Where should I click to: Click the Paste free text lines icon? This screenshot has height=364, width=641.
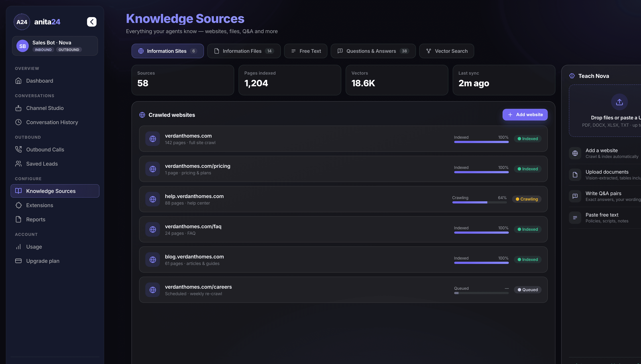coord(575,217)
